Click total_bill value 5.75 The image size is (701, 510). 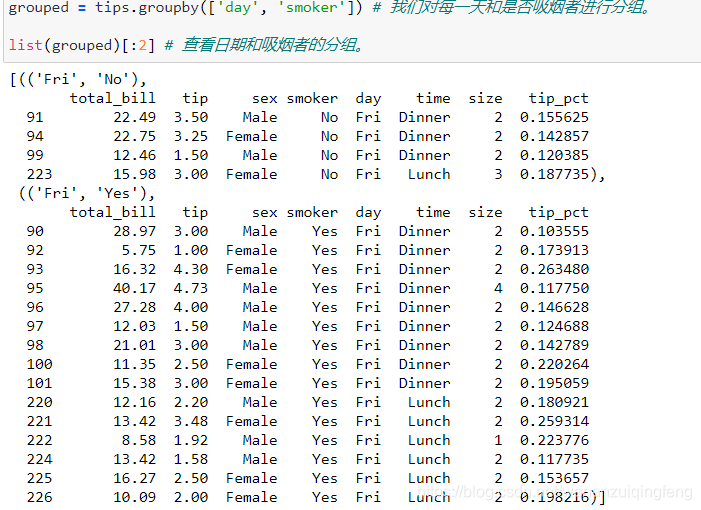[139, 250]
